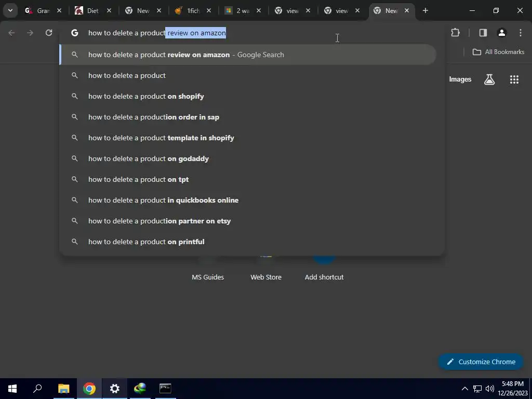Viewport: 532px width, 399px height.
Task: Switch to the Gran tab
Action: [37, 10]
